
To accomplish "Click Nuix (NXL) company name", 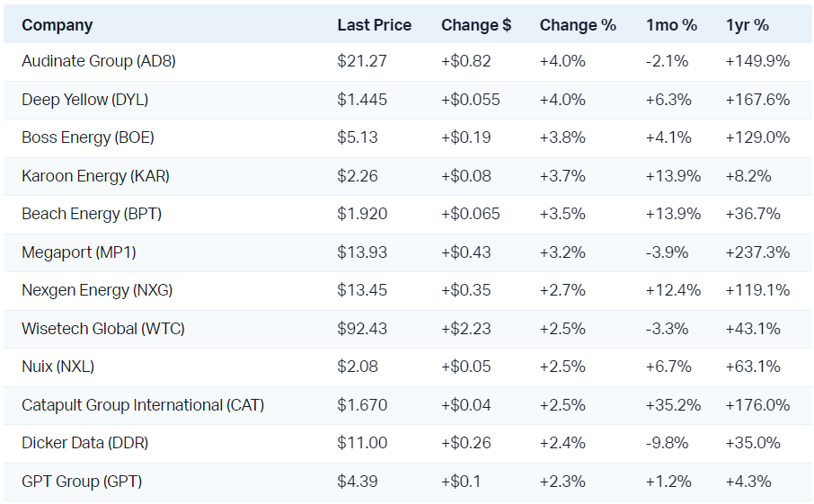I will point(58,367).
